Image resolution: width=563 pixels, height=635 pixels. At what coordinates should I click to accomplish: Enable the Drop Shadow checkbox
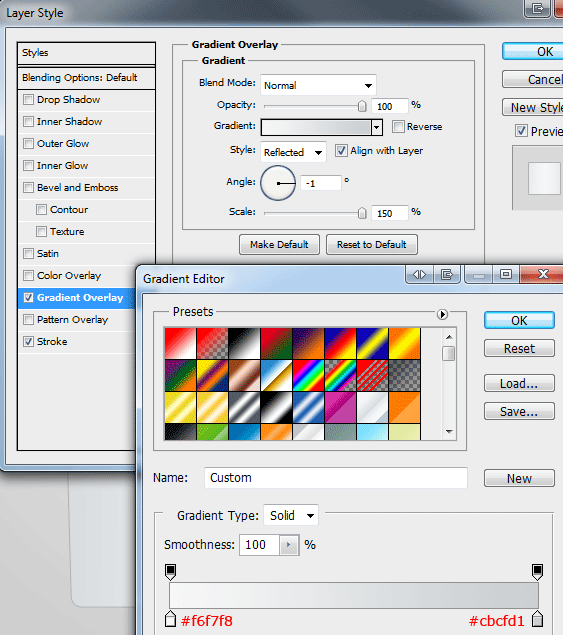coord(28,100)
